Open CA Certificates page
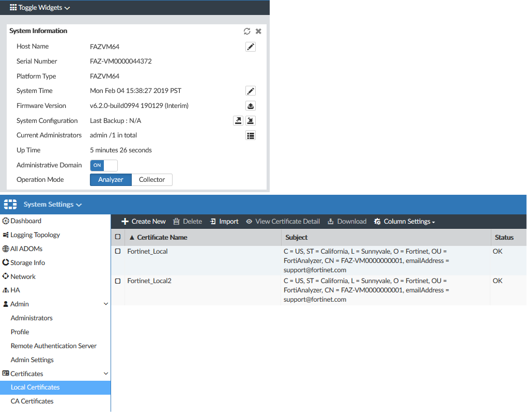 pos(32,401)
